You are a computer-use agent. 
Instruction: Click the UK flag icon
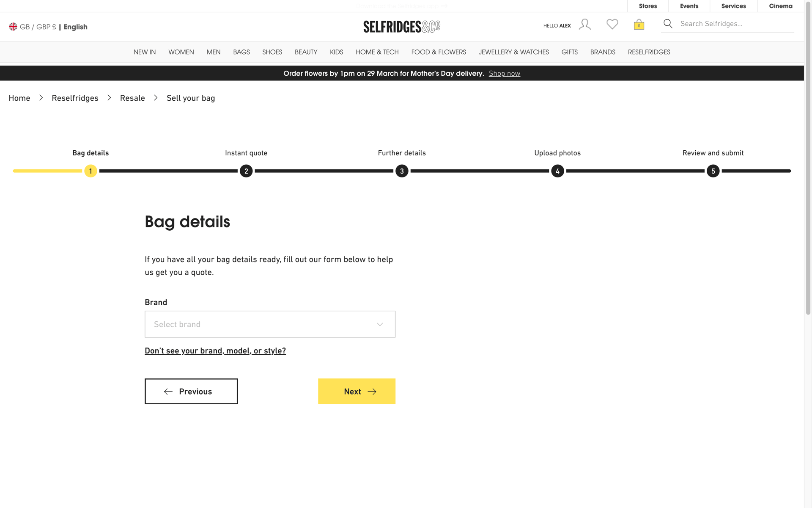coord(13,27)
